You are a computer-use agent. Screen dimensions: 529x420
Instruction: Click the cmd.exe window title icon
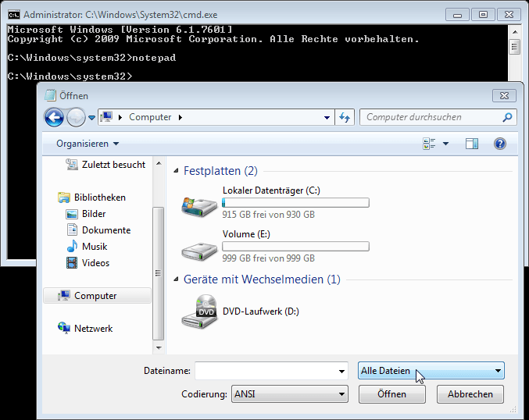click(14, 15)
